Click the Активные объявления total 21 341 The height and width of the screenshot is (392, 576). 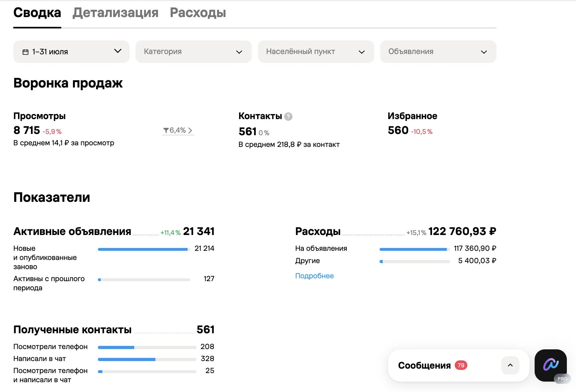tap(199, 231)
